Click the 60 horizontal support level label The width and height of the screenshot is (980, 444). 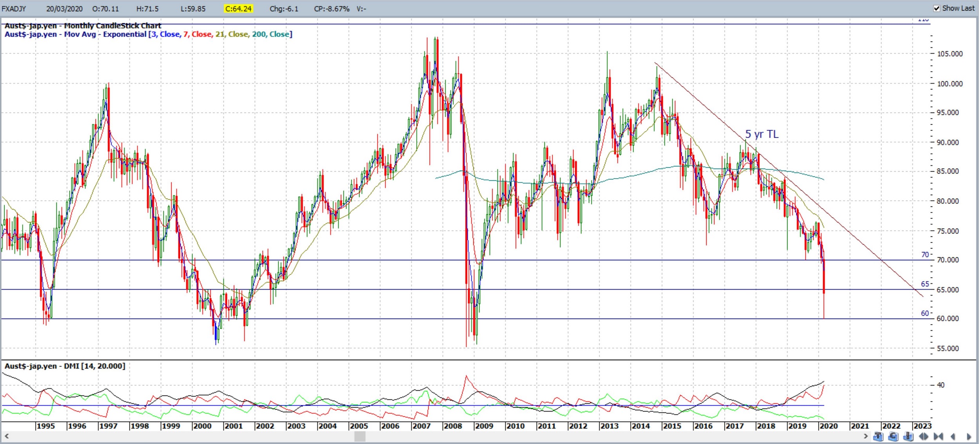click(x=925, y=313)
